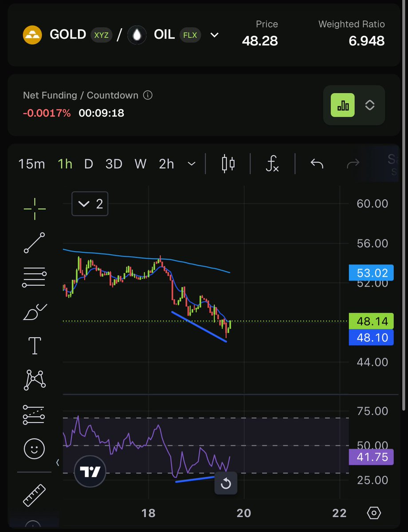
Task: Click the 6.948 Weighted Ratio value
Action: (x=367, y=41)
